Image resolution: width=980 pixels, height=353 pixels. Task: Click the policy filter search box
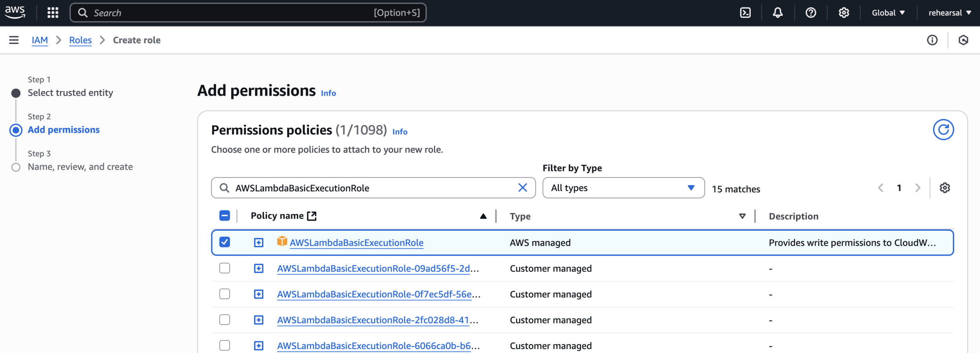pos(373,188)
